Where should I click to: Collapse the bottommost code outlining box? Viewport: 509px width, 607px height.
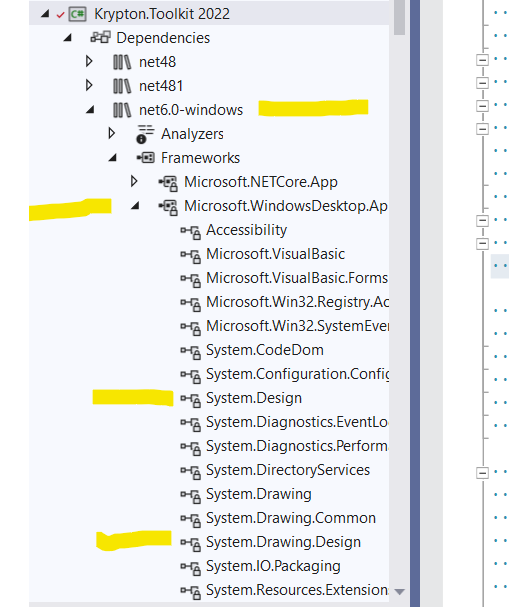click(482, 473)
